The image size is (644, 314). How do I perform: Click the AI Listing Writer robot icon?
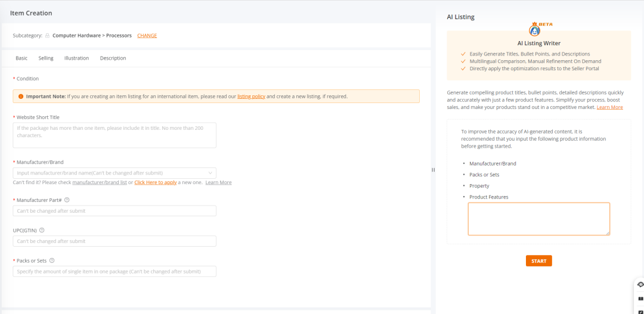(x=535, y=31)
